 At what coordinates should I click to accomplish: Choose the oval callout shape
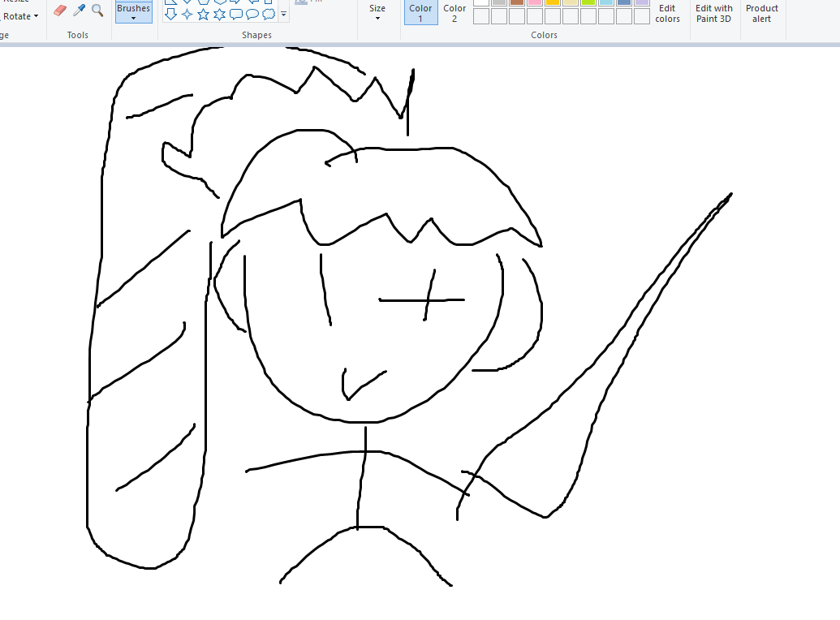click(252, 14)
